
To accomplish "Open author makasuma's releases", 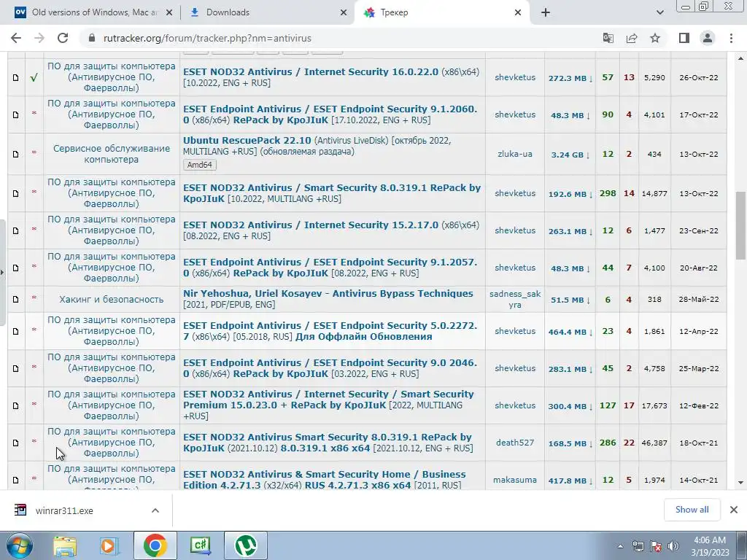I will pos(514,480).
